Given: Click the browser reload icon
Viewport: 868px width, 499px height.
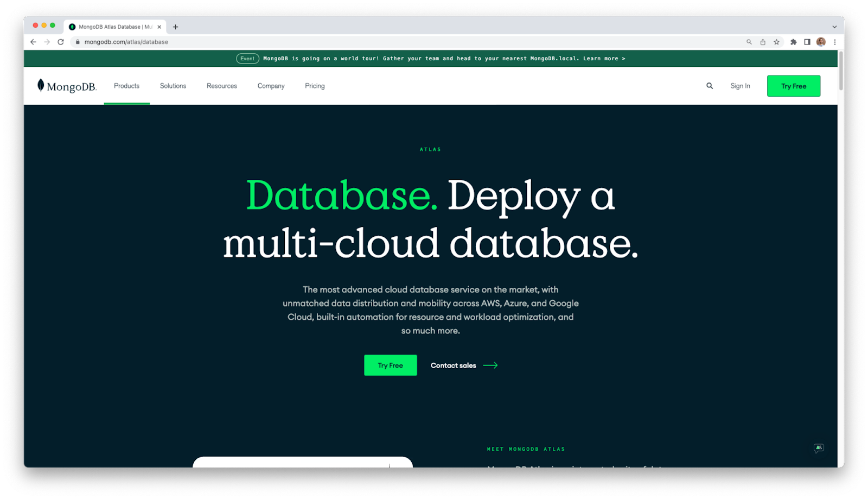Looking at the screenshot, I should (61, 42).
